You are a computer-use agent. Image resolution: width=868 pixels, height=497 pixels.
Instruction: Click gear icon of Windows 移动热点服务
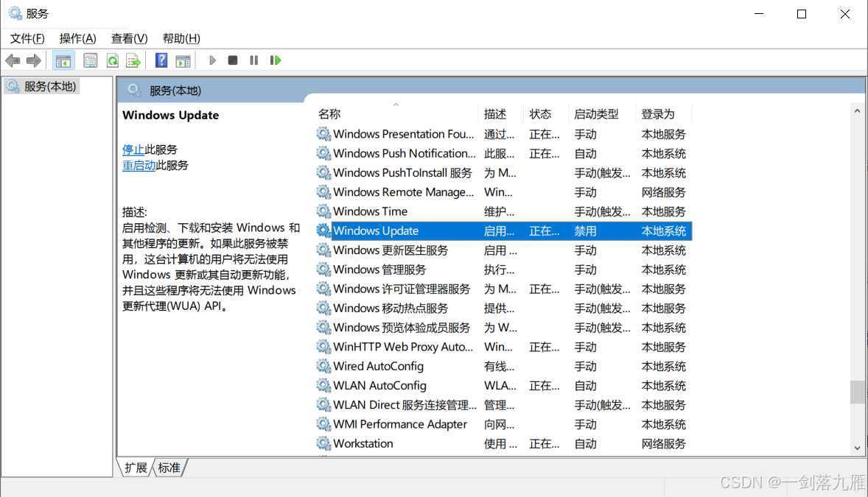coord(323,309)
